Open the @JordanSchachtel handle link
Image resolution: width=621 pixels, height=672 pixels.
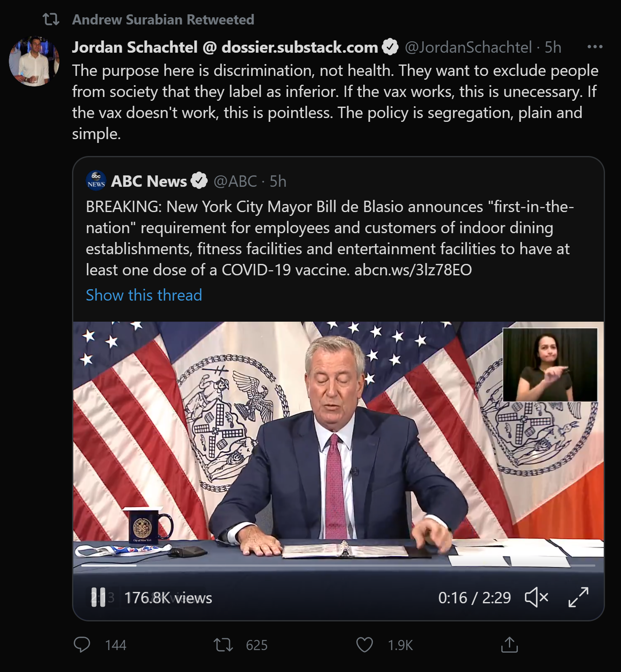click(468, 47)
